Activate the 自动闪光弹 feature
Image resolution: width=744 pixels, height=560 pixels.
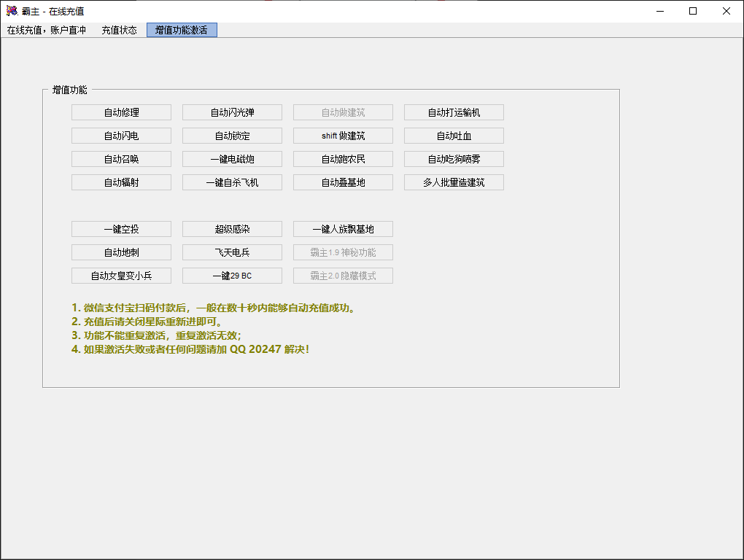tap(232, 112)
